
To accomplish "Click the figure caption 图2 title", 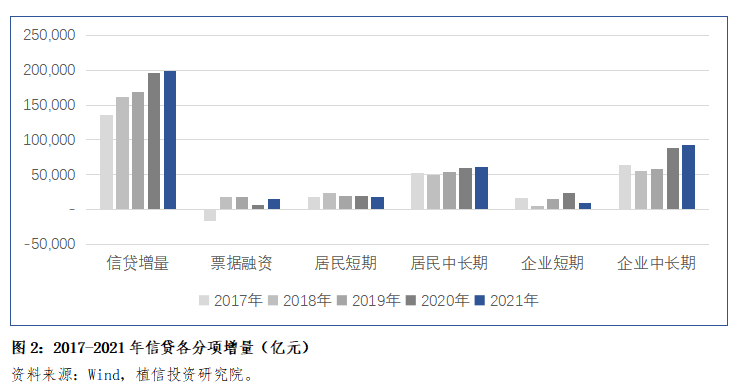I will tap(161, 348).
